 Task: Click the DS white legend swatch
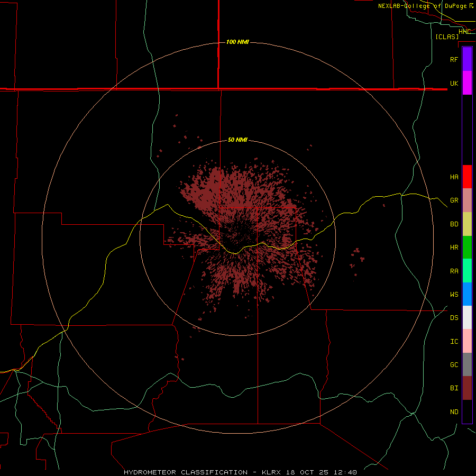(x=467, y=317)
